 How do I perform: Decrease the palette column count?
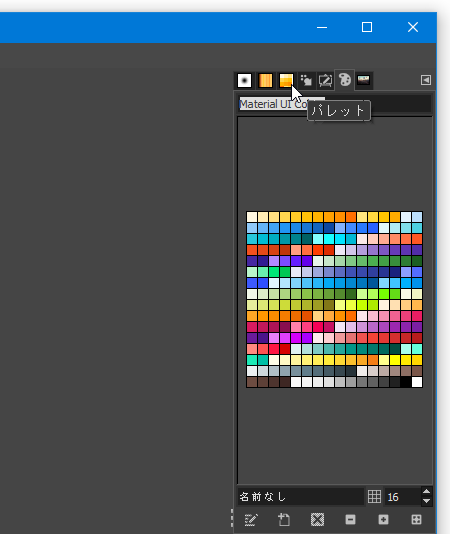click(x=426, y=501)
